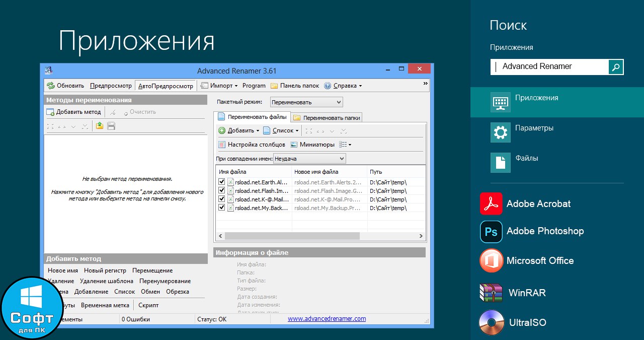Click the Список document icon
644x340 pixels.
coord(267,130)
